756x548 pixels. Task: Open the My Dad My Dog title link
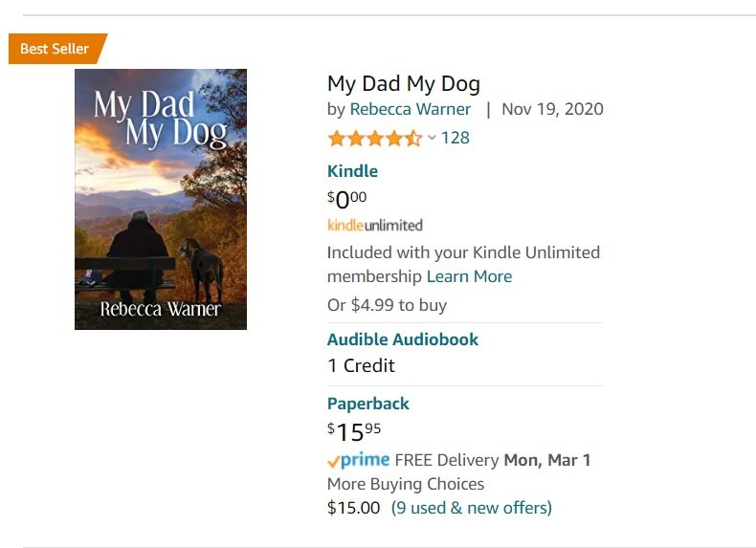403,83
